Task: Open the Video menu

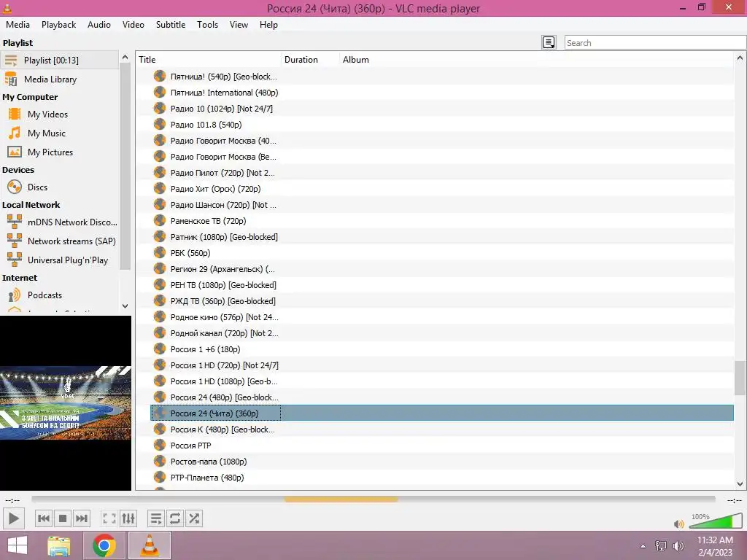Action: pyautogui.click(x=133, y=25)
